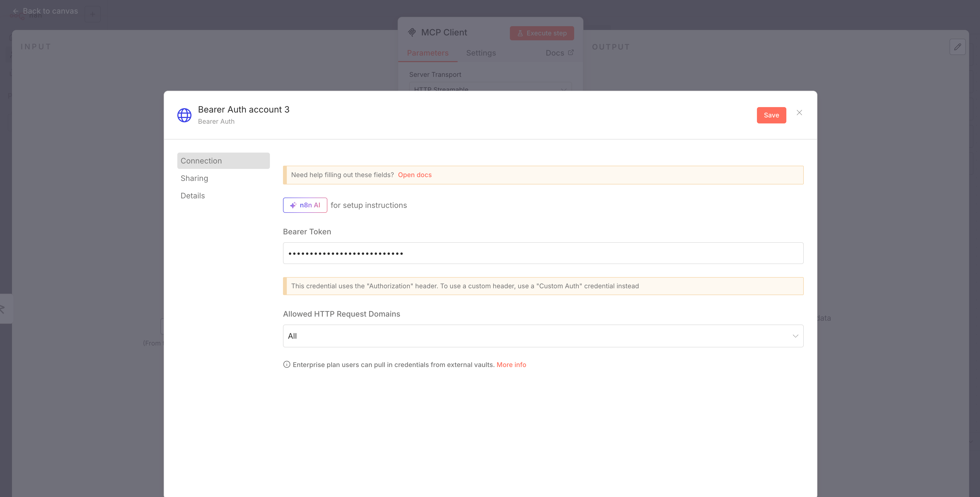Click the MCP Client node icon
The image size is (980, 497).
pos(412,33)
